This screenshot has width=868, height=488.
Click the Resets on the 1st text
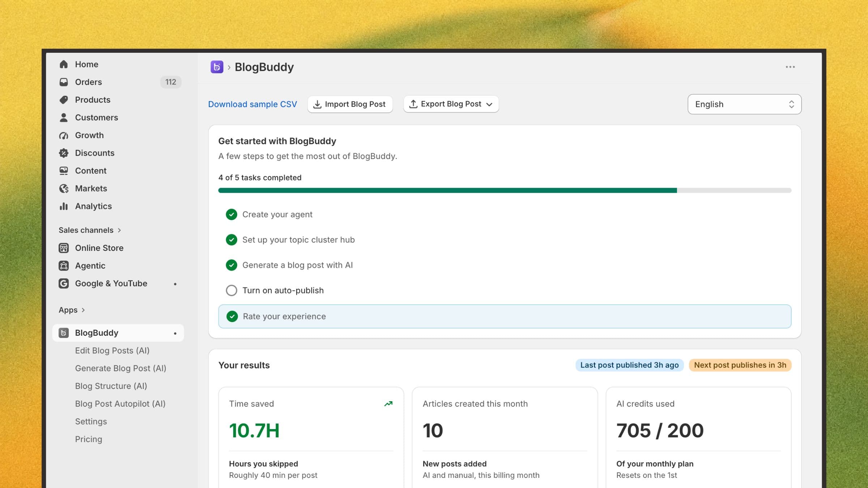click(647, 475)
